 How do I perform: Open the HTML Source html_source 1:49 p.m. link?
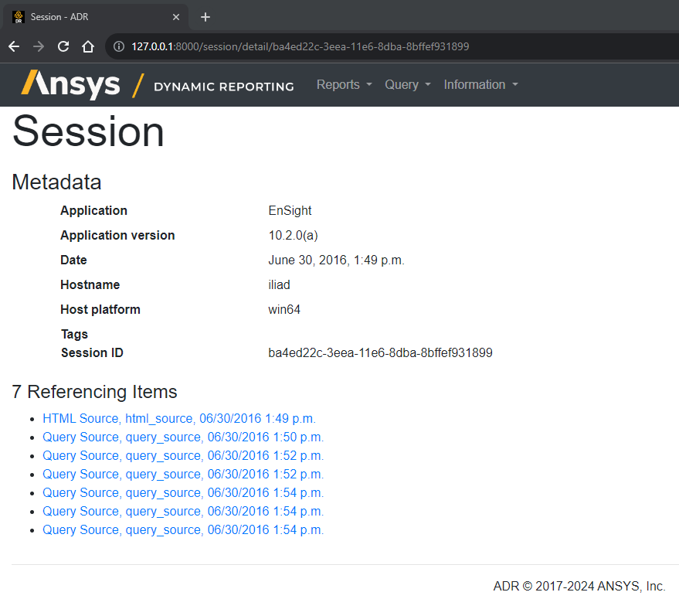click(179, 418)
